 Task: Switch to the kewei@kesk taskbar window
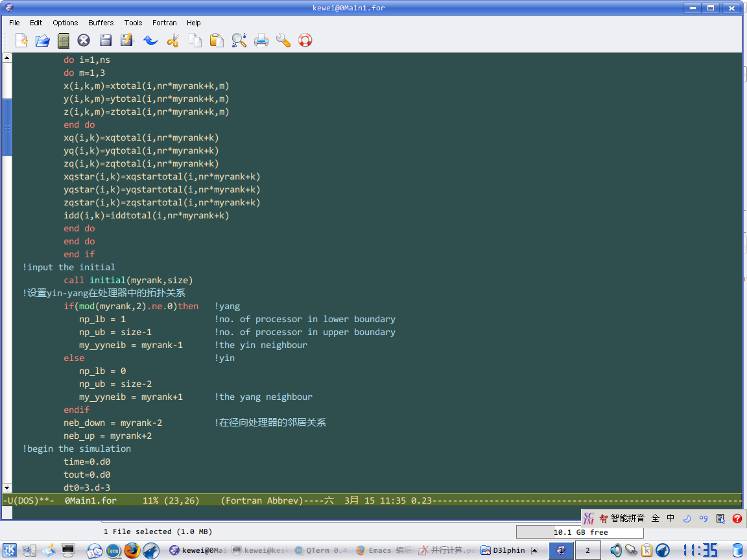(261, 550)
